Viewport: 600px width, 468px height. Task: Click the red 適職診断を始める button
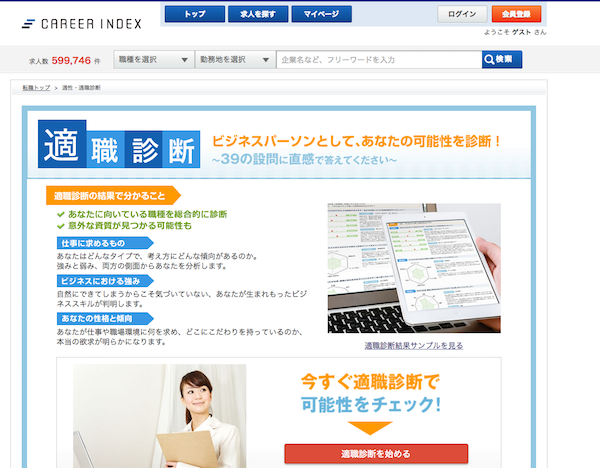(x=376, y=454)
